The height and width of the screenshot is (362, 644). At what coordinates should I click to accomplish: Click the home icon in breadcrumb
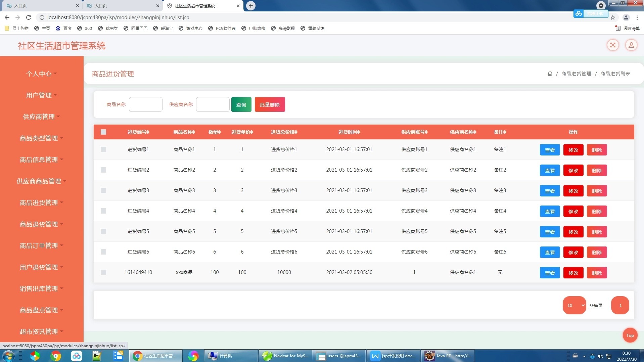(550, 74)
